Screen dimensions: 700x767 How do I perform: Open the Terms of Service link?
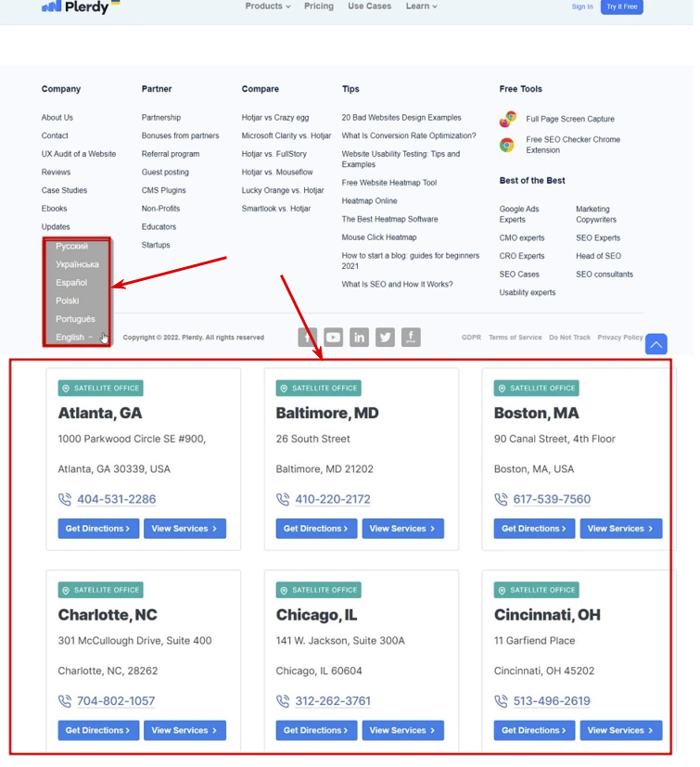coord(515,338)
